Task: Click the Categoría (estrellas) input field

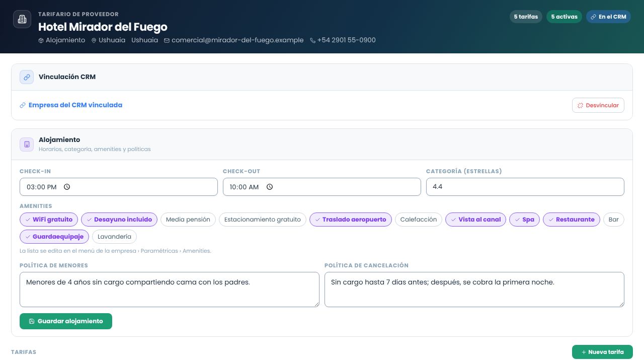Action: [x=525, y=187]
